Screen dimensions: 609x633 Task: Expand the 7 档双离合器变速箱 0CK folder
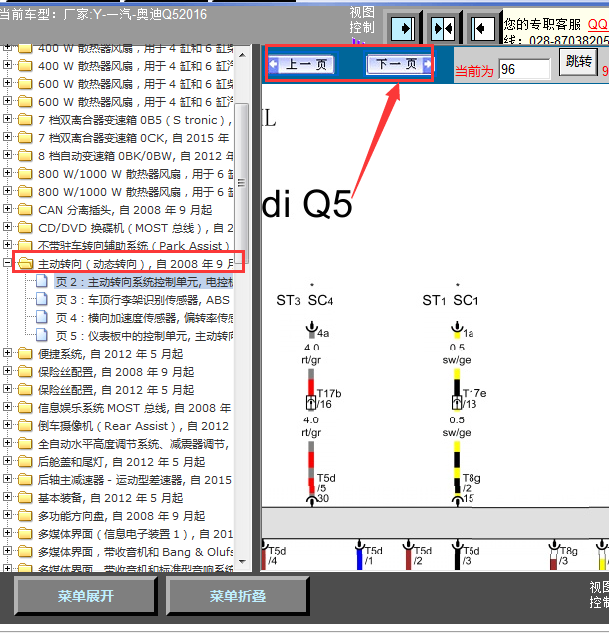(7, 137)
